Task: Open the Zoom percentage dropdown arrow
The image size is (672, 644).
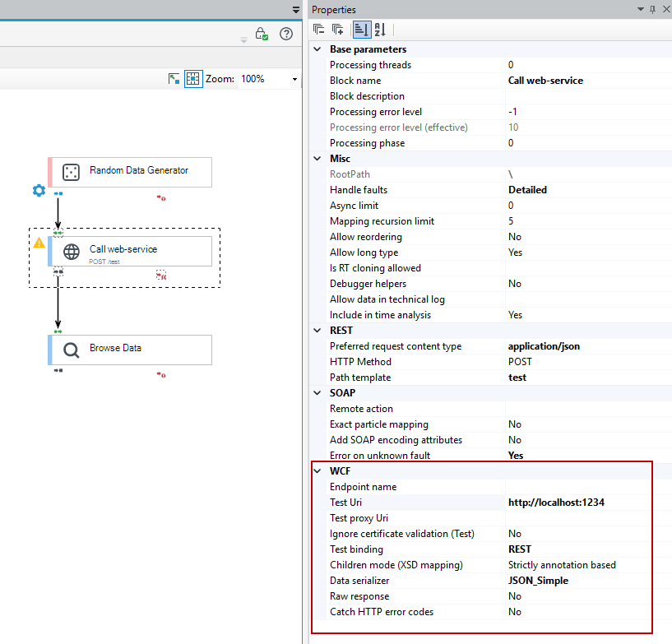Action: 294,79
